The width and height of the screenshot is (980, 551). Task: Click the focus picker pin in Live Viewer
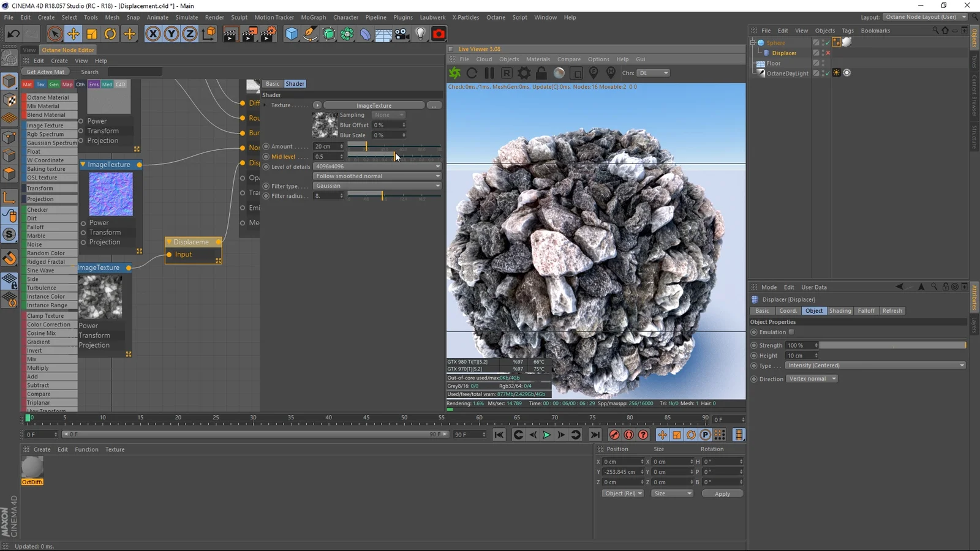click(x=592, y=72)
